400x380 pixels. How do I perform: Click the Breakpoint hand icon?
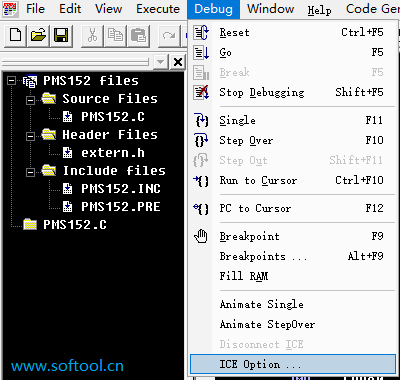(x=201, y=236)
